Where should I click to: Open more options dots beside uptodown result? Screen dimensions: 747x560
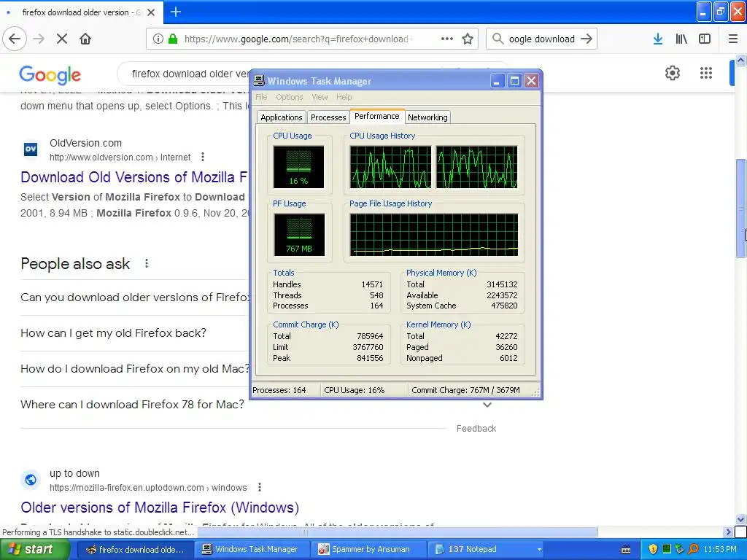click(x=260, y=487)
